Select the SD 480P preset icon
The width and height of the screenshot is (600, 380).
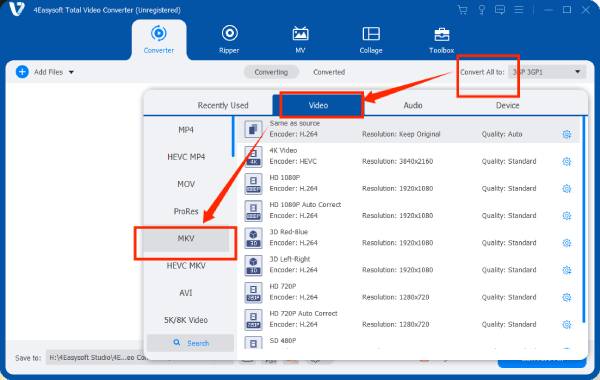(x=253, y=343)
